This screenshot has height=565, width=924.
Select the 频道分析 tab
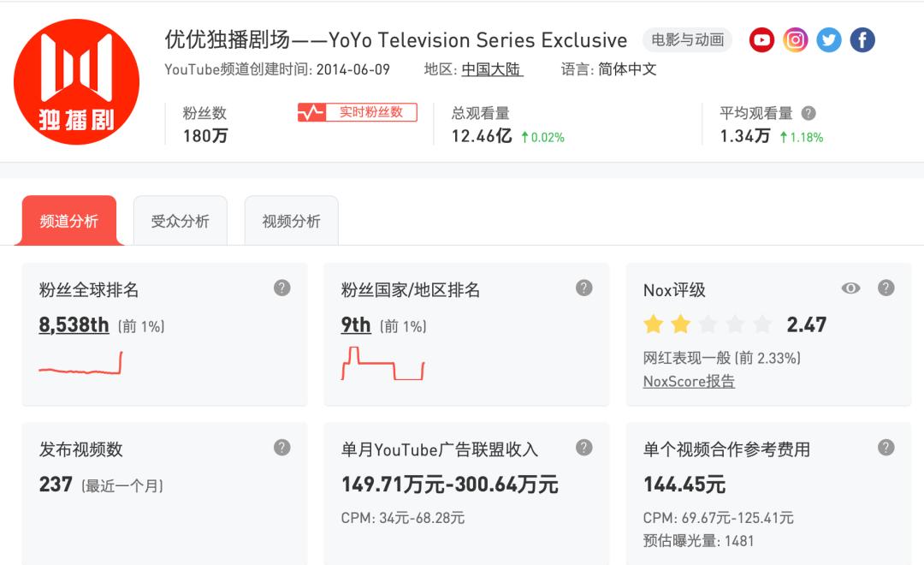click(69, 221)
